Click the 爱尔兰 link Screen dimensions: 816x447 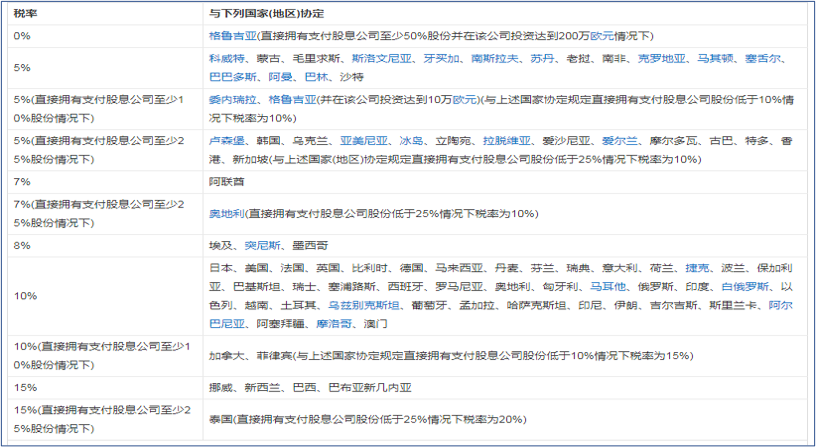620,141
